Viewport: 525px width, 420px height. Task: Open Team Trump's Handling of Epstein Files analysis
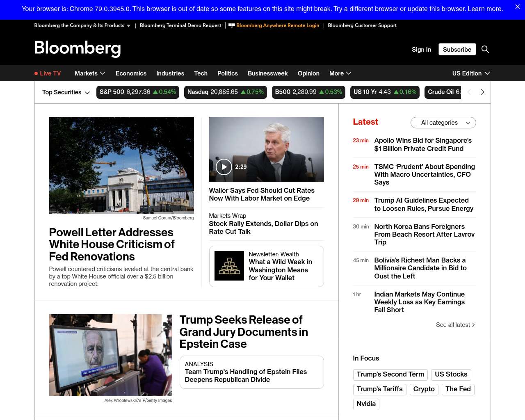pos(246,376)
